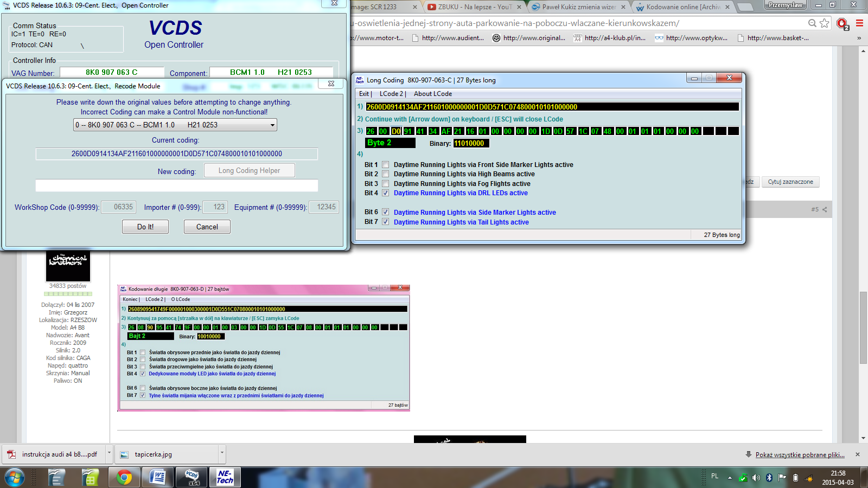The height and width of the screenshot is (488, 868).
Task: Toggle Bit 3 Fog Lights DRL checkbox
Action: [x=386, y=184]
